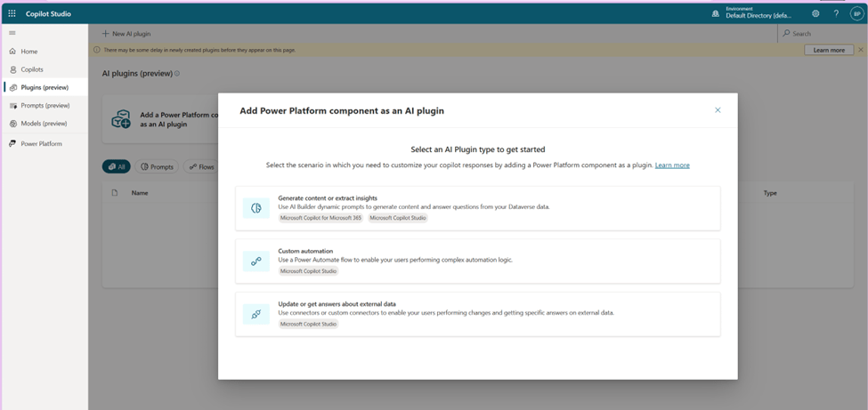Click the help question mark icon
The width and height of the screenshot is (868, 410).
[836, 14]
